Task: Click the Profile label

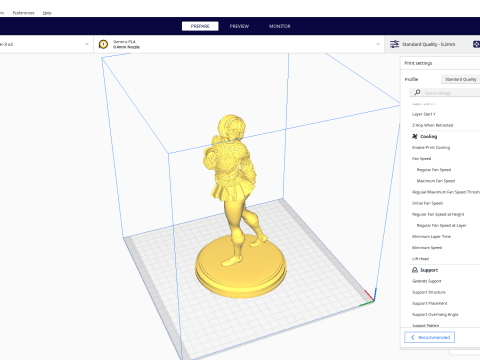Action: [411, 79]
